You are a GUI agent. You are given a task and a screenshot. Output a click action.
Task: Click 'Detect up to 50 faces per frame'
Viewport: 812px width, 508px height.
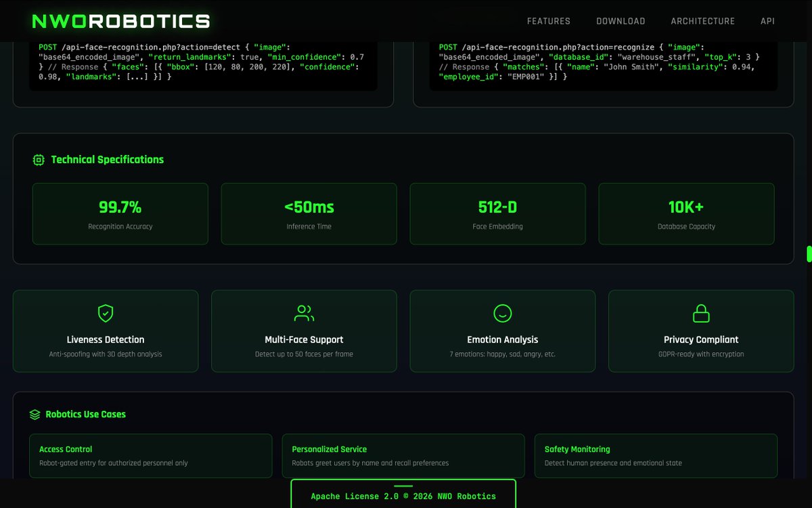point(304,354)
